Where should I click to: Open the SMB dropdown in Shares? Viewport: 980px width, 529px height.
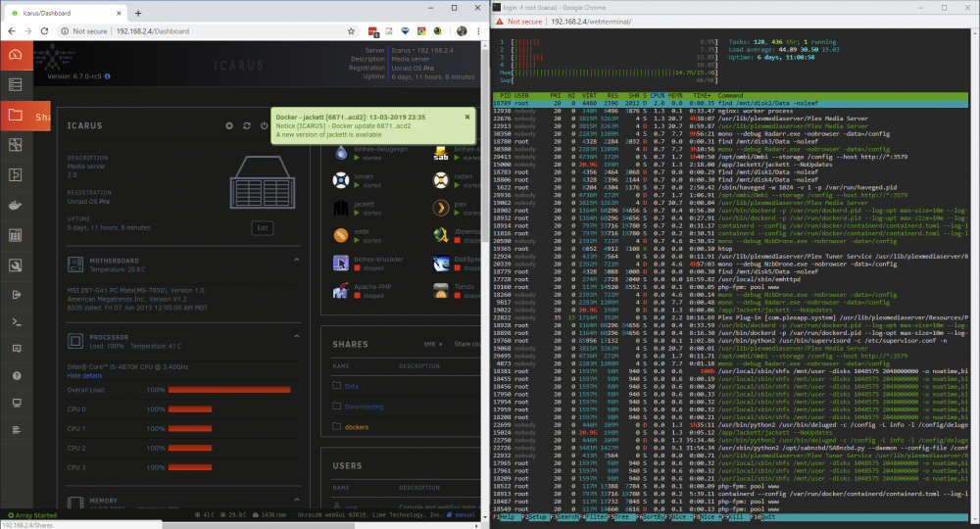tap(433, 344)
